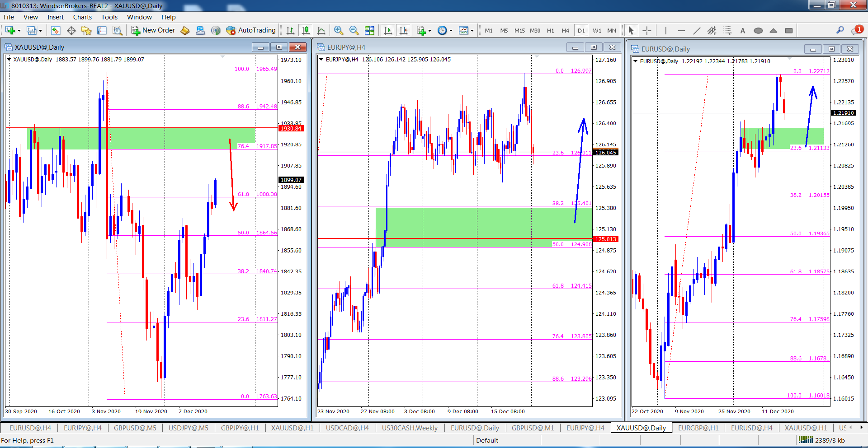Screen dimensions: 868x448
Task: Expand the EURJPY H4 chart info triangle
Action: (x=321, y=59)
